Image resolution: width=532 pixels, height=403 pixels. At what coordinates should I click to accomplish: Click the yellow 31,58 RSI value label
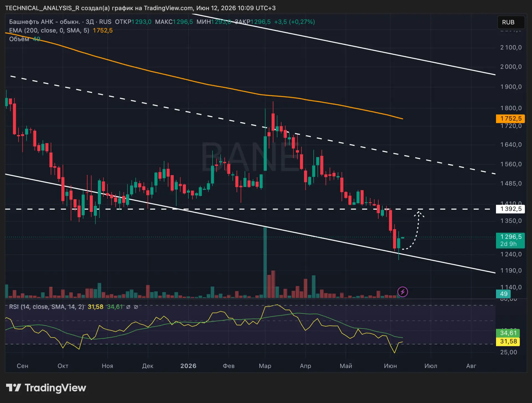[x=508, y=341]
